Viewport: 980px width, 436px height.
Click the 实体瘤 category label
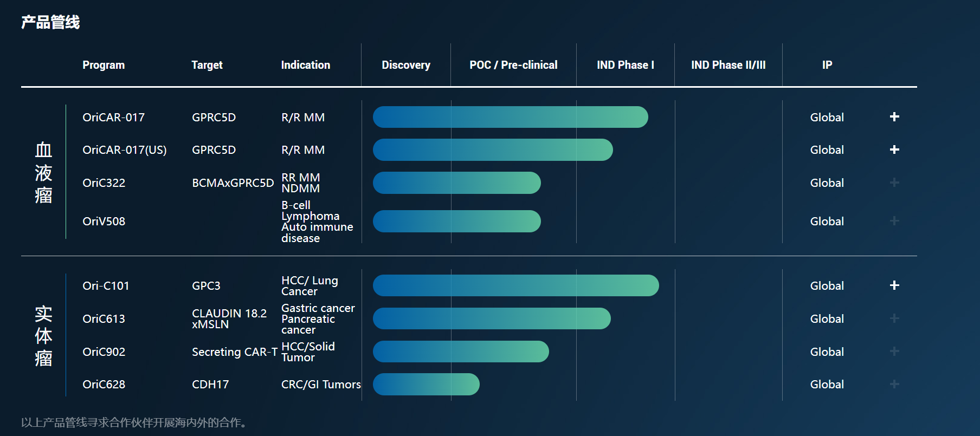click(43, 336)
